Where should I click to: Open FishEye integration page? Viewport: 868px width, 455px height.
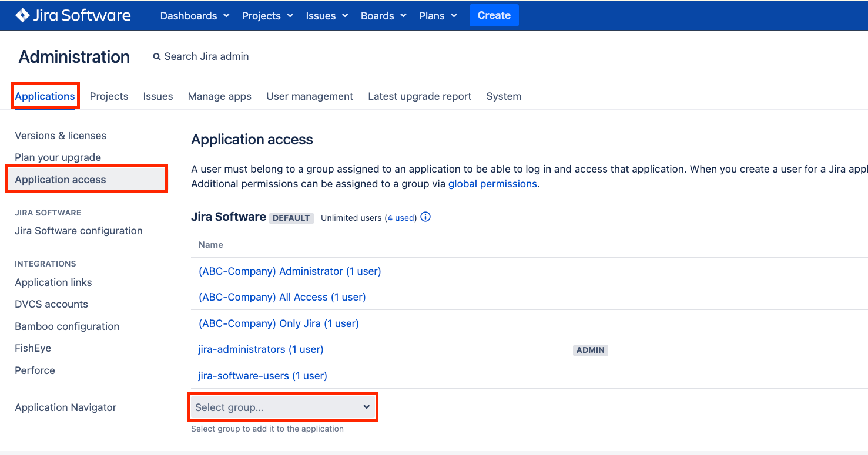pyautogui.click(x=33, y=348)
